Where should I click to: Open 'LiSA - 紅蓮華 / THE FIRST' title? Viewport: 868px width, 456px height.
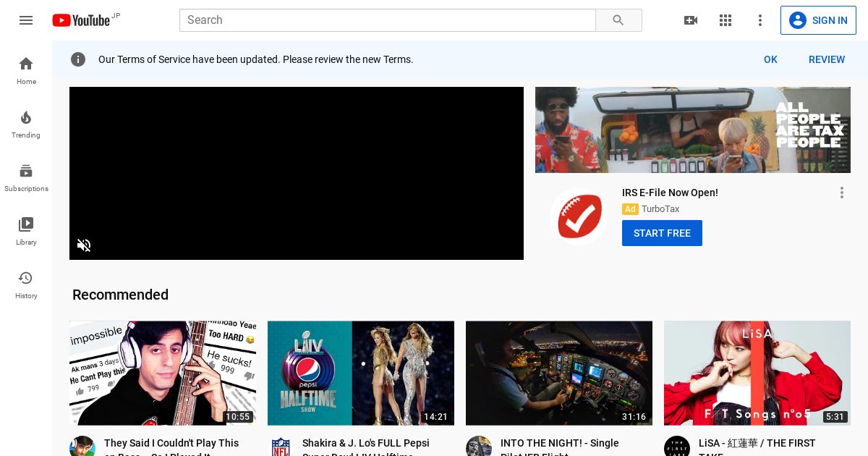[x=757, y=447]
